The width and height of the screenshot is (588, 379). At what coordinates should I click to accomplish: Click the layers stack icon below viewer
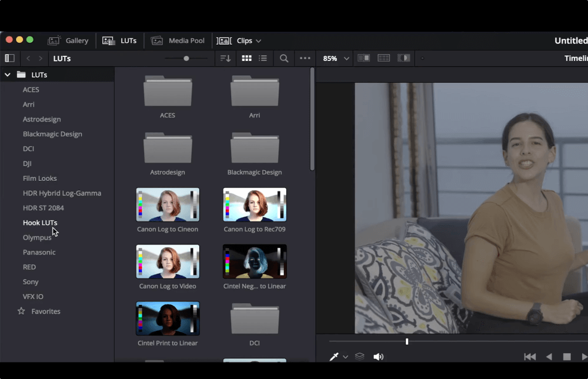tap(360, 357)
